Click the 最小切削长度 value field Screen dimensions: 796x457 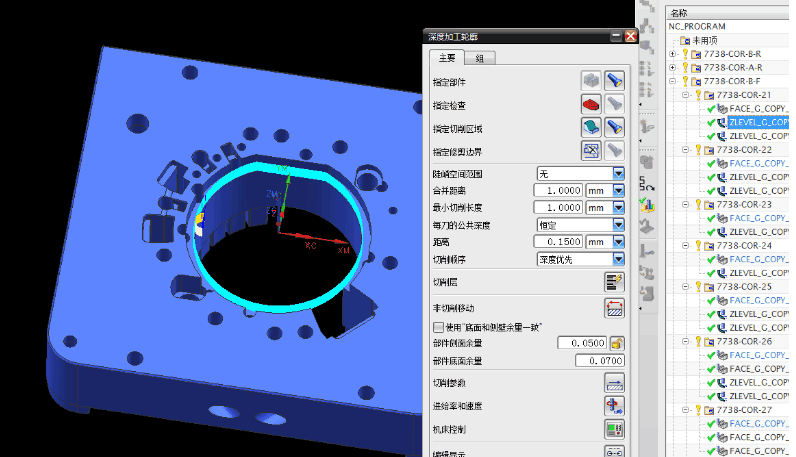(558, 207)
